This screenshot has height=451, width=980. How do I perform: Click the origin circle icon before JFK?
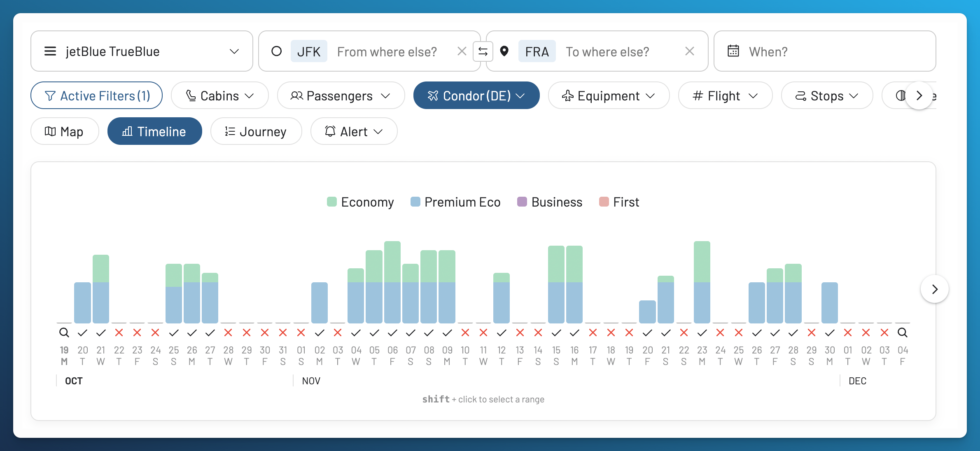(x=276, y=51)
